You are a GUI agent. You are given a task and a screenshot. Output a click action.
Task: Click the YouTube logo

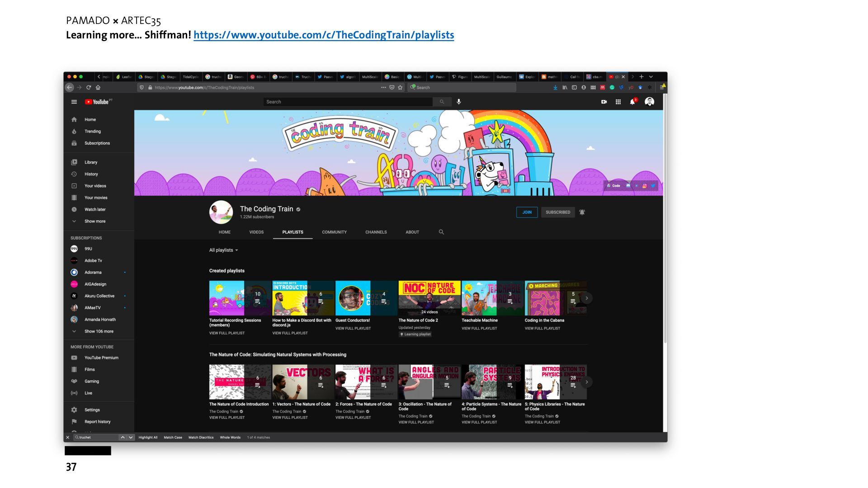pyautogui.click(x=98, y=102)
